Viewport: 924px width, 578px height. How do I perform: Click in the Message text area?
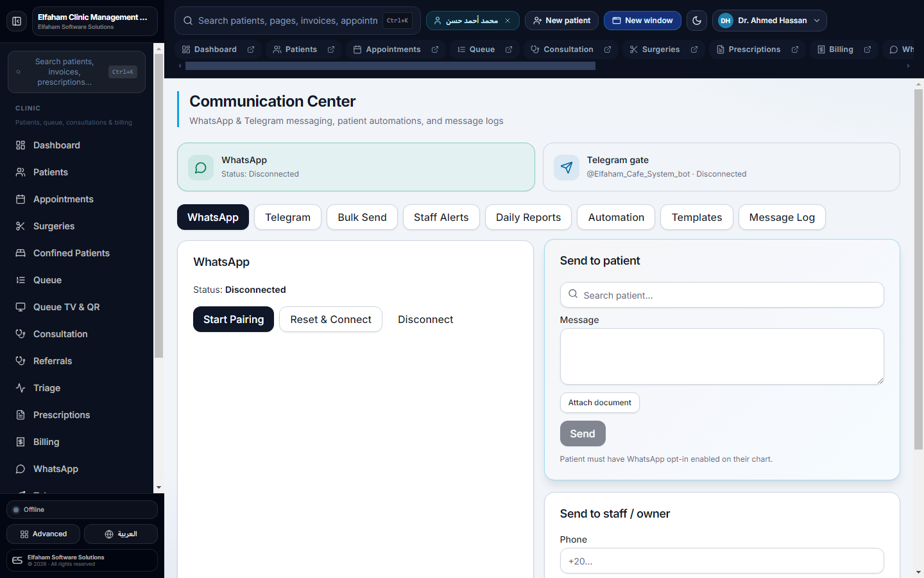tap(722, 356)
